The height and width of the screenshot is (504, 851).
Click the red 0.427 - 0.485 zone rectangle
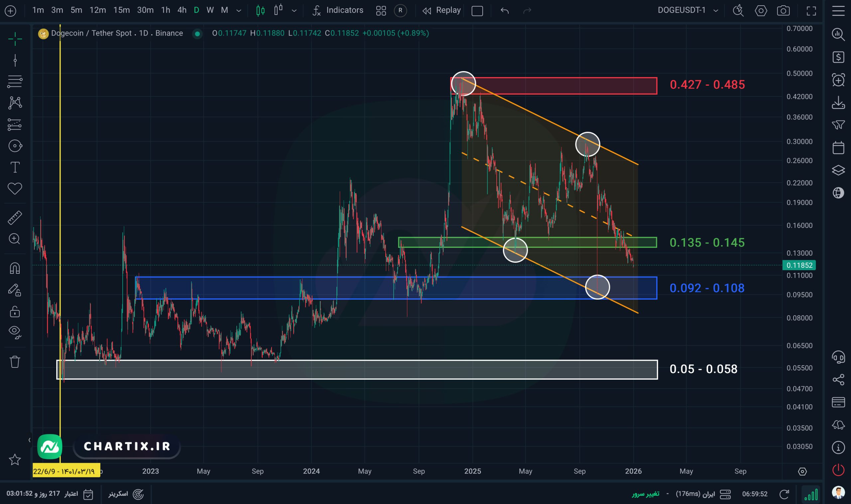click(x=560, y=86)
